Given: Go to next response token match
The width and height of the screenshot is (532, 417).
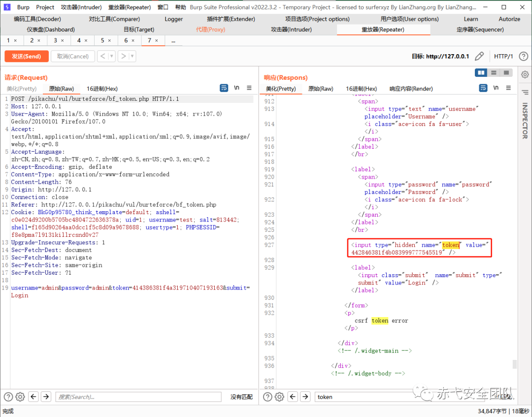Looking at the screenshot, I should (x=305, y=396).
